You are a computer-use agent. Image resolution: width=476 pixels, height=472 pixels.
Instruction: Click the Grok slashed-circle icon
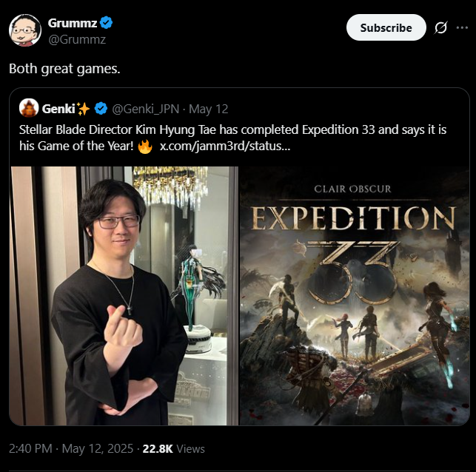coord(440,28)
